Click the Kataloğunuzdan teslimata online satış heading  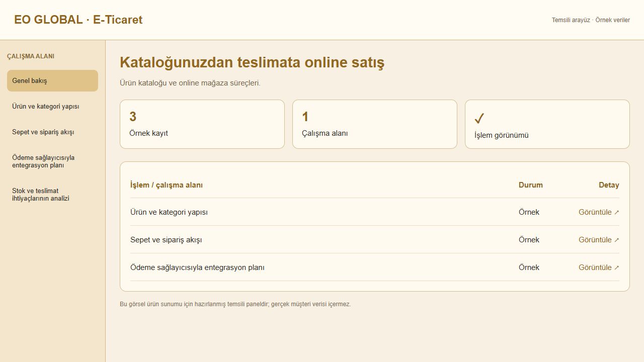coord(252,63)
